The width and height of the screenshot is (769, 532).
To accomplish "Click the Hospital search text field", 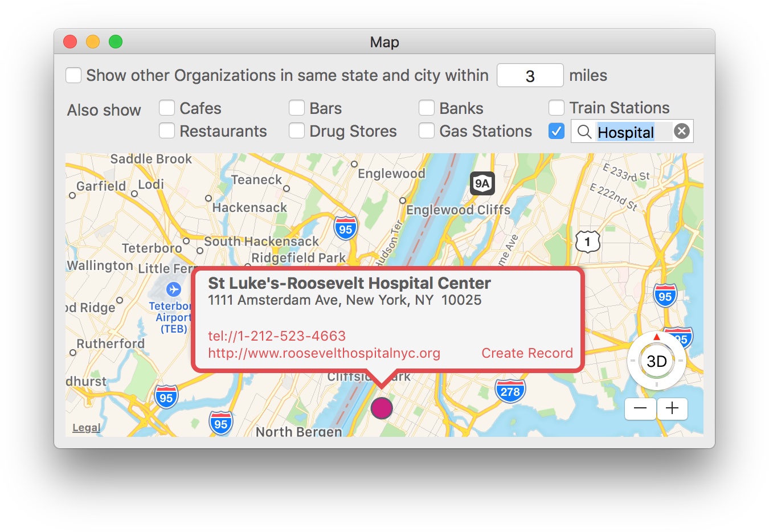I will coord(632,132).
